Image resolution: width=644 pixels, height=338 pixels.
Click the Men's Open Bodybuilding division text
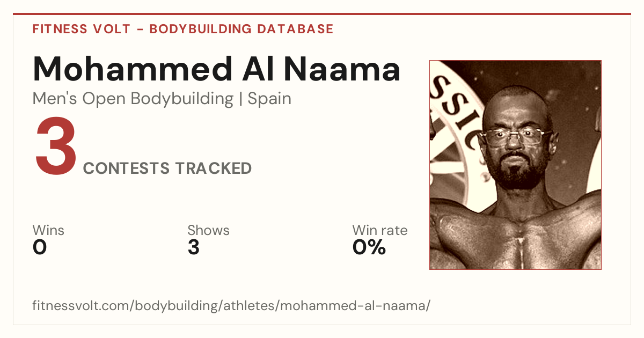click(x=133, y=99)
